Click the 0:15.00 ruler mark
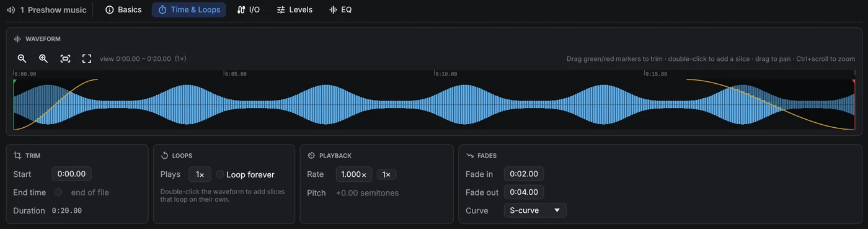The image size is (868, 229). (x=656, y=74)
